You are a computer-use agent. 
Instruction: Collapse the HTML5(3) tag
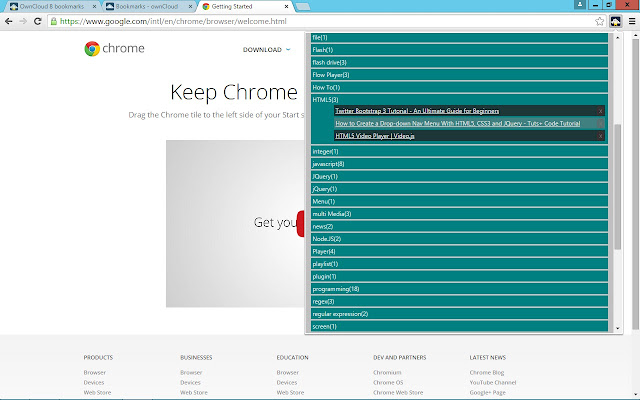[x=325, y=100]
